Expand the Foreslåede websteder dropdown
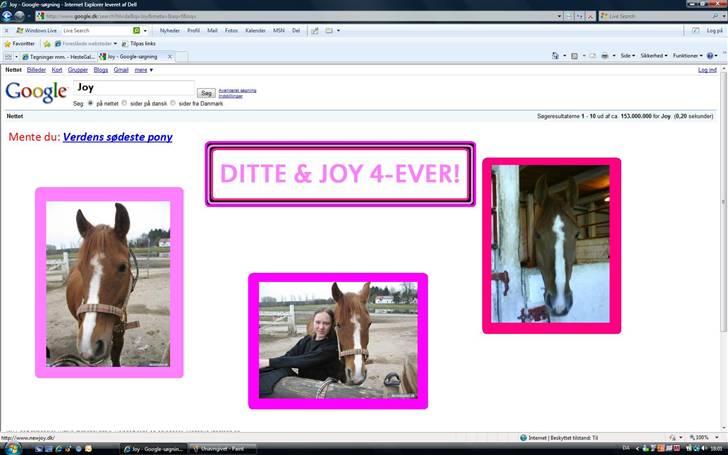 (x=116, y=44)
